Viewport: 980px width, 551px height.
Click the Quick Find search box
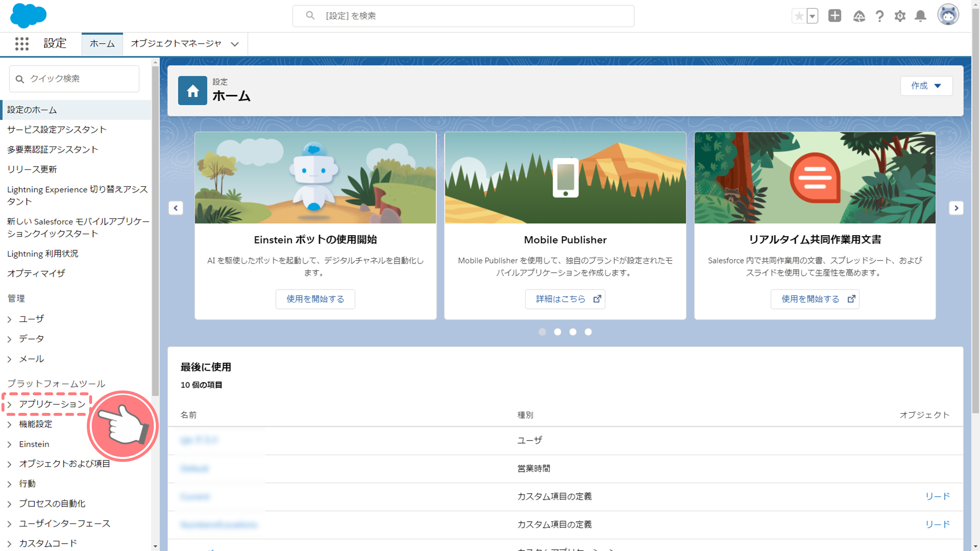click(x=74, y=78)
